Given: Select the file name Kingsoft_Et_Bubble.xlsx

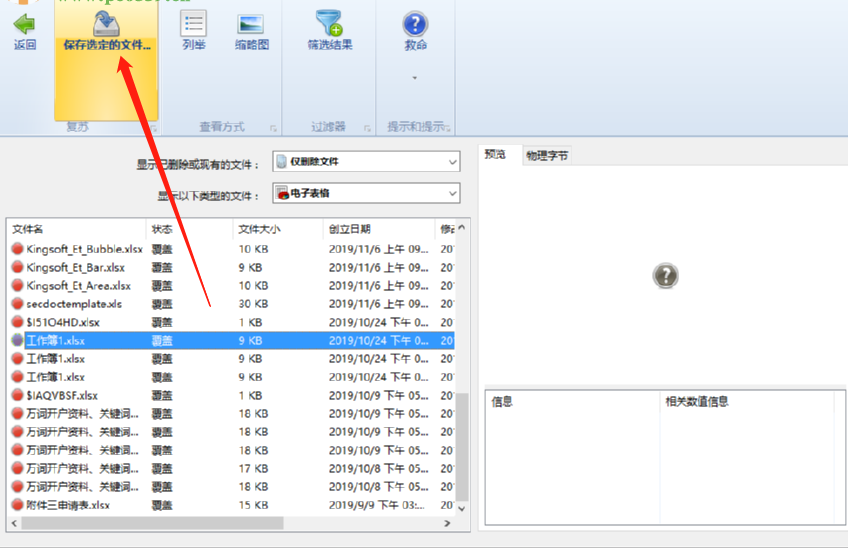Looking at the screenshot, I should click(84, 249).
